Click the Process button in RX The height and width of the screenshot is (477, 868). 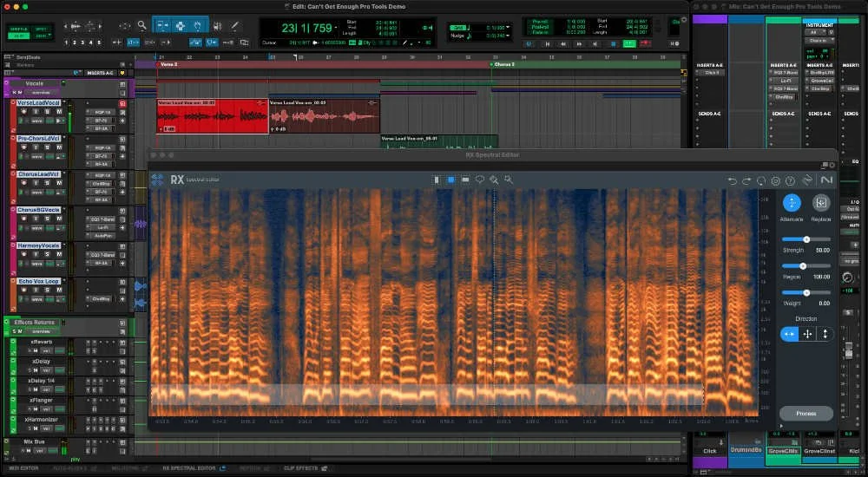coord(806,414)
